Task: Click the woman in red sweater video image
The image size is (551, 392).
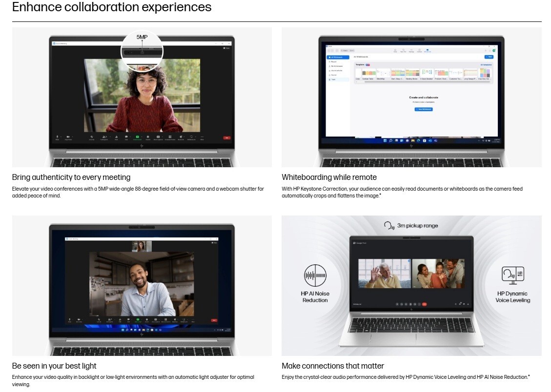Action: coord(142,96)
